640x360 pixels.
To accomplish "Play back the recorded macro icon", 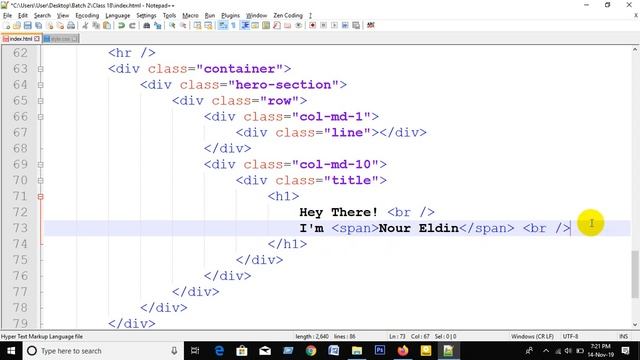I will (x=334, y=25).
